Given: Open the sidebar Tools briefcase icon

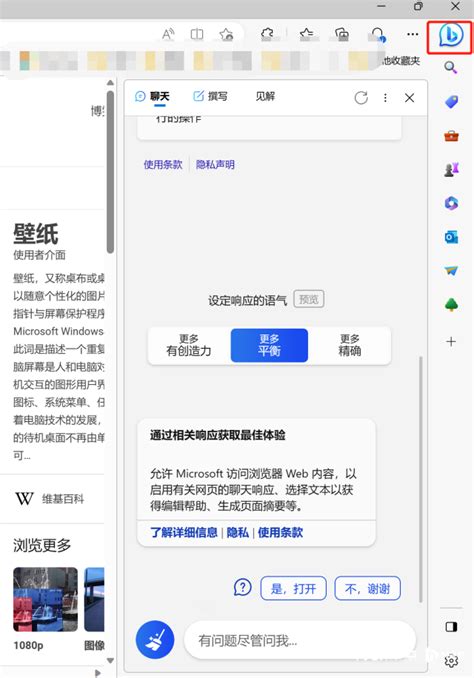Looking at the screenshot, I should click(451, 136).
